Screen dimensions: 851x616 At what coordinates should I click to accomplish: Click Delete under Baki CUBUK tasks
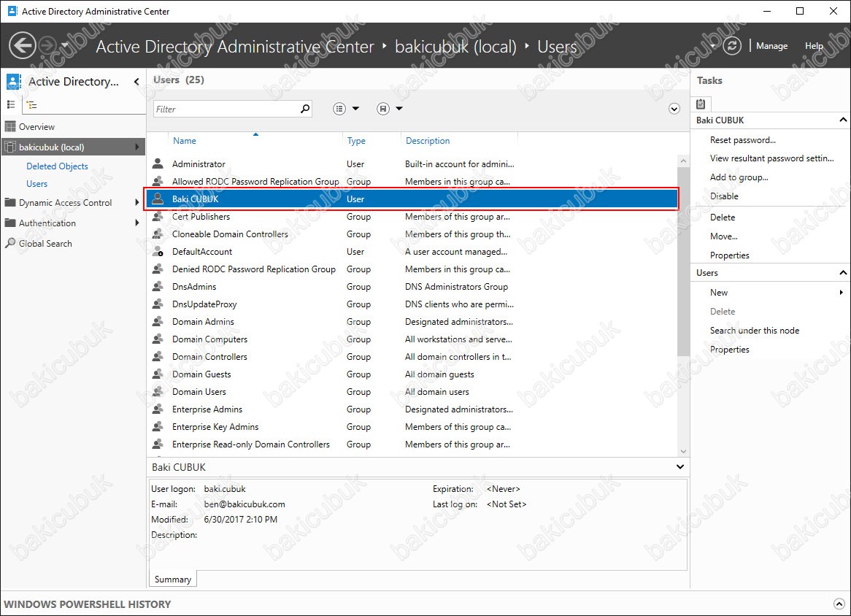[x=723, y=217]
